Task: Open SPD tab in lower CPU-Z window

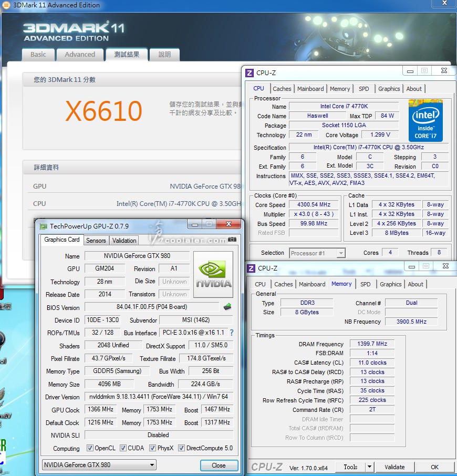Action: coord(366,284)
